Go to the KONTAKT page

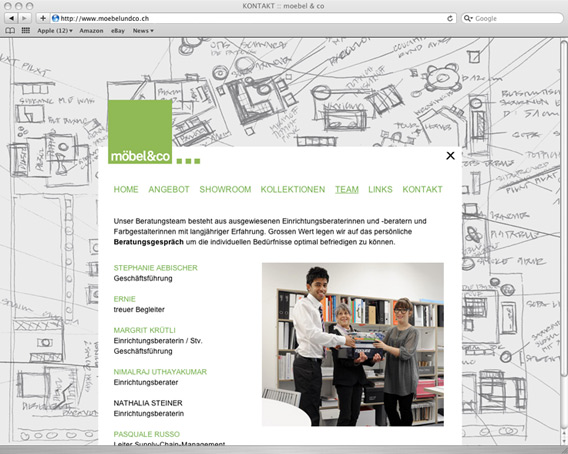tap(422, 189)
